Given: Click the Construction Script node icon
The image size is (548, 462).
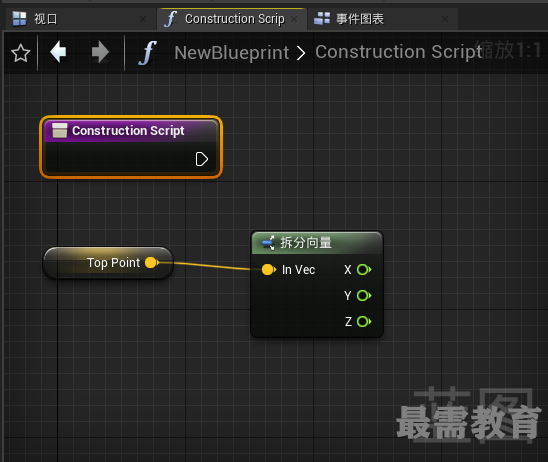Looking at the screenshot, I should coord(60,130).
